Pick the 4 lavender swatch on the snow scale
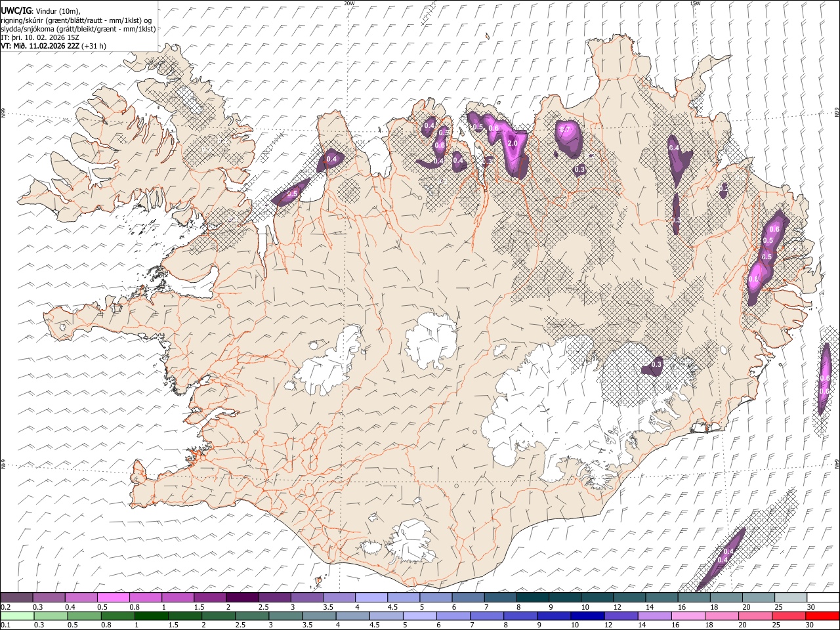 point(371,597)
